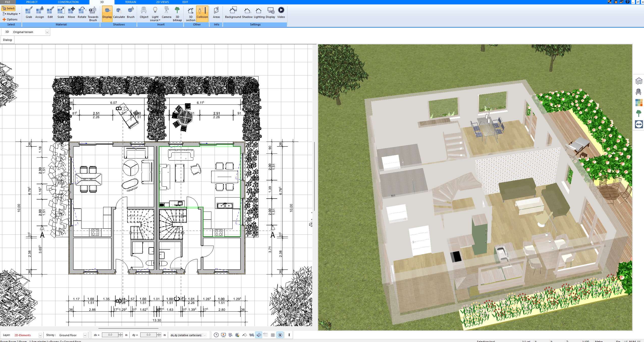Open the TERRAIN ribbon tab
Viewport: 644px width, 342px height.
pos(130,2)
